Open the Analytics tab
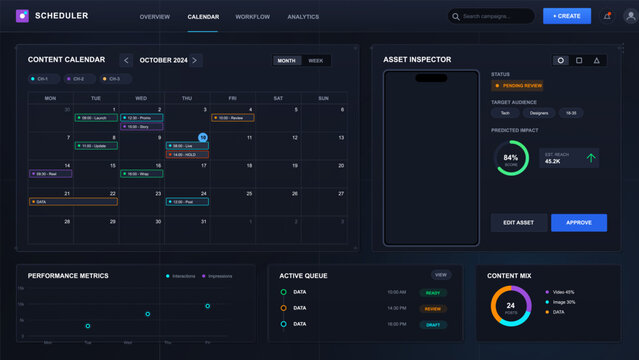This screenshot has width=639, height=360. [x=303, y=17]
